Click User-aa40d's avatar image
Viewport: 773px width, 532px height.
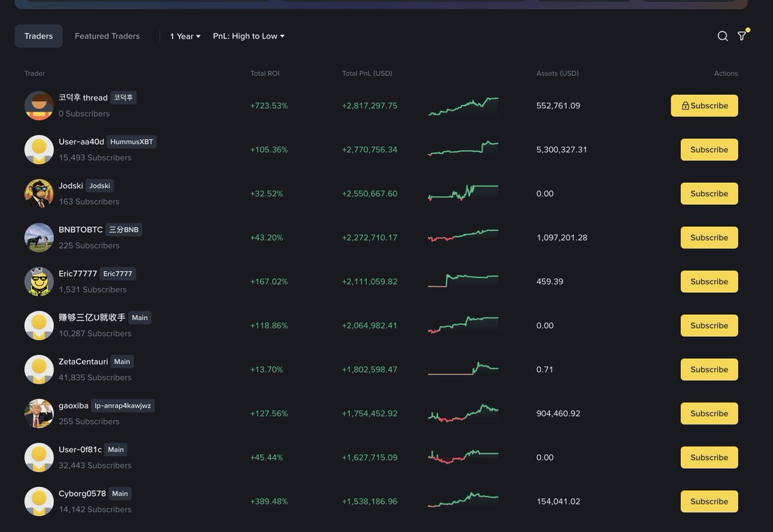[39, 149]
